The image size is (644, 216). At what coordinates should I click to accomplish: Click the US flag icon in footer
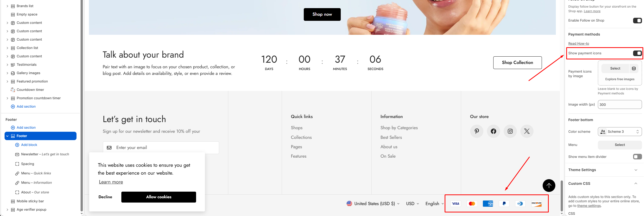(349, 204)
